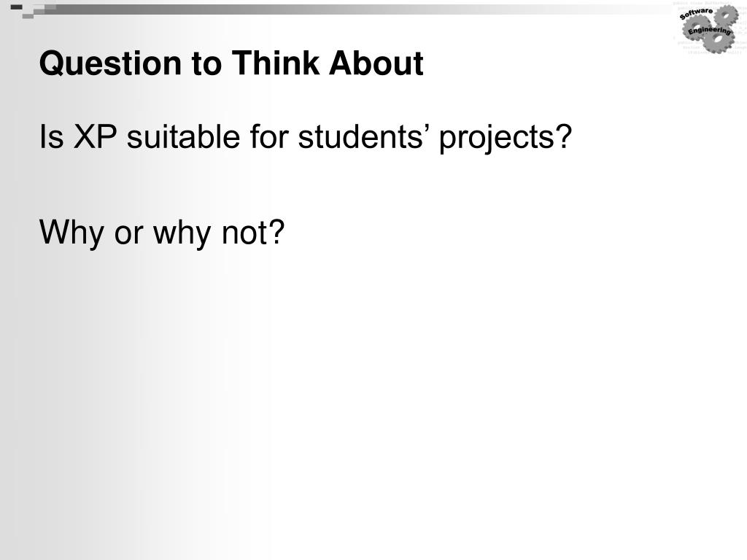Viewport: 747px width, 560px height.
Task: Select the bottom gear in the logo
Action: click(719, 41)
